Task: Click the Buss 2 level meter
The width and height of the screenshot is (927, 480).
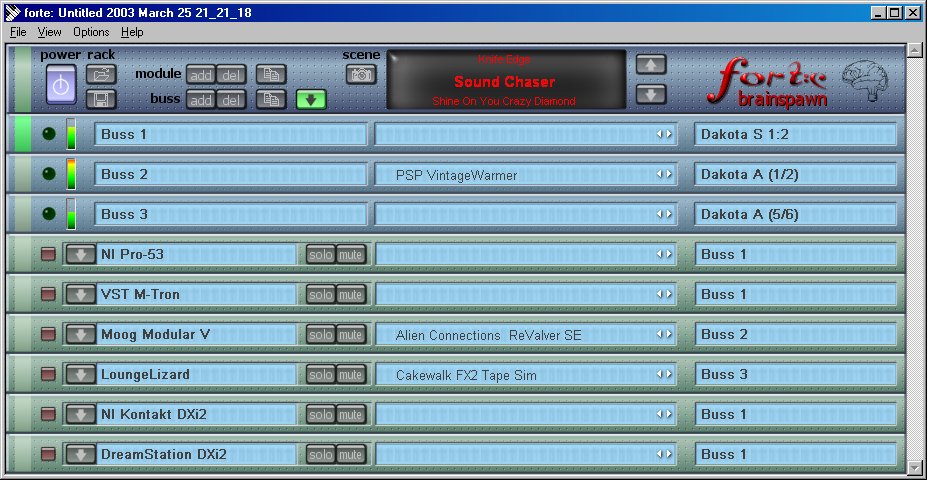Action: click(x=71, y=174)
